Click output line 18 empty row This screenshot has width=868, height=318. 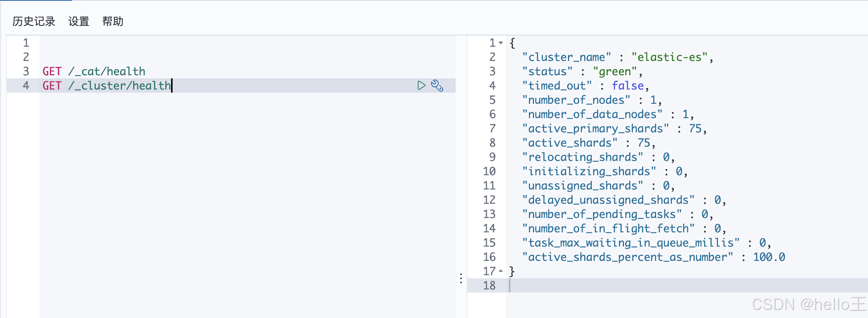[x=687, y=286]
